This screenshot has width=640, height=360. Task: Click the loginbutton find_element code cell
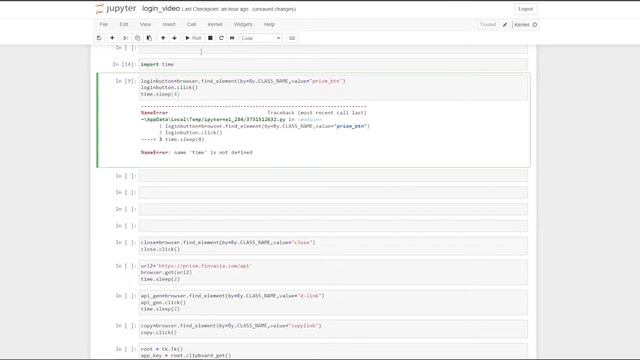point(333,87)
